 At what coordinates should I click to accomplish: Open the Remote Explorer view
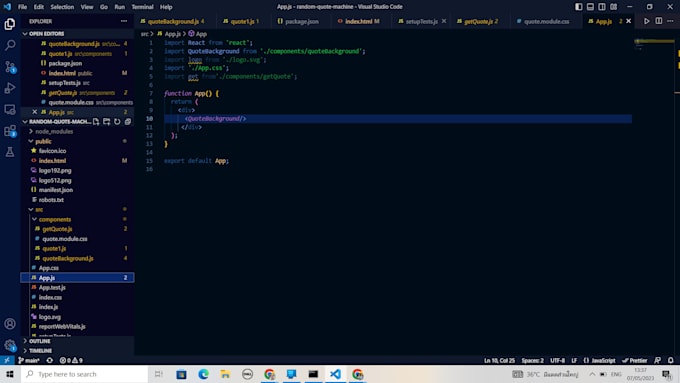pos(10,109)
